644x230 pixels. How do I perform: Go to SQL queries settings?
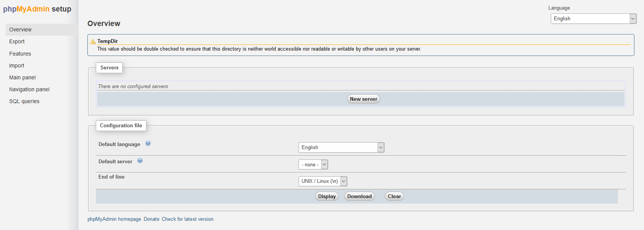[24, 101]
